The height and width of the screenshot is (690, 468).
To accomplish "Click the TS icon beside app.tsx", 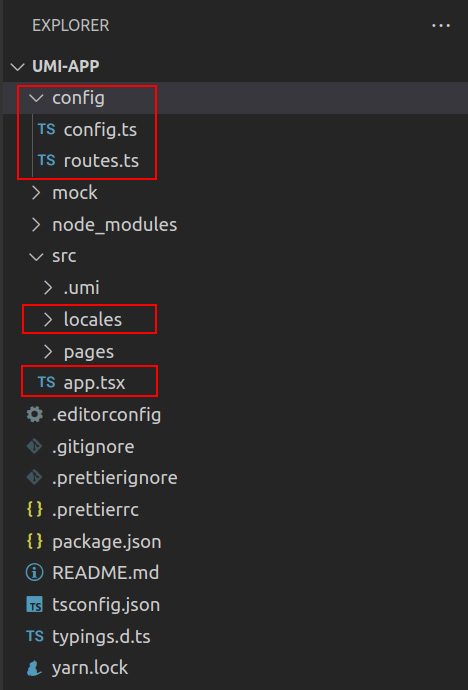I will pyautogui.click(x=47, y=382).
